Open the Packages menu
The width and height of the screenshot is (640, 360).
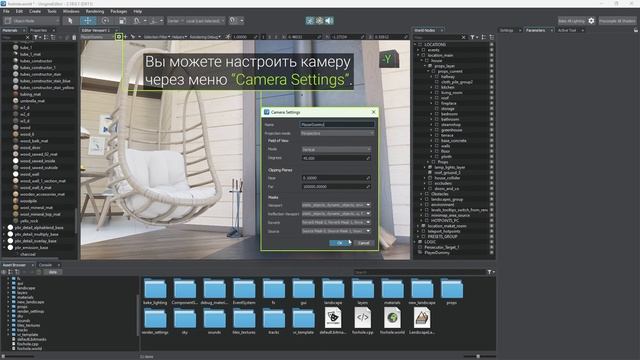click(x=118, y=11)
